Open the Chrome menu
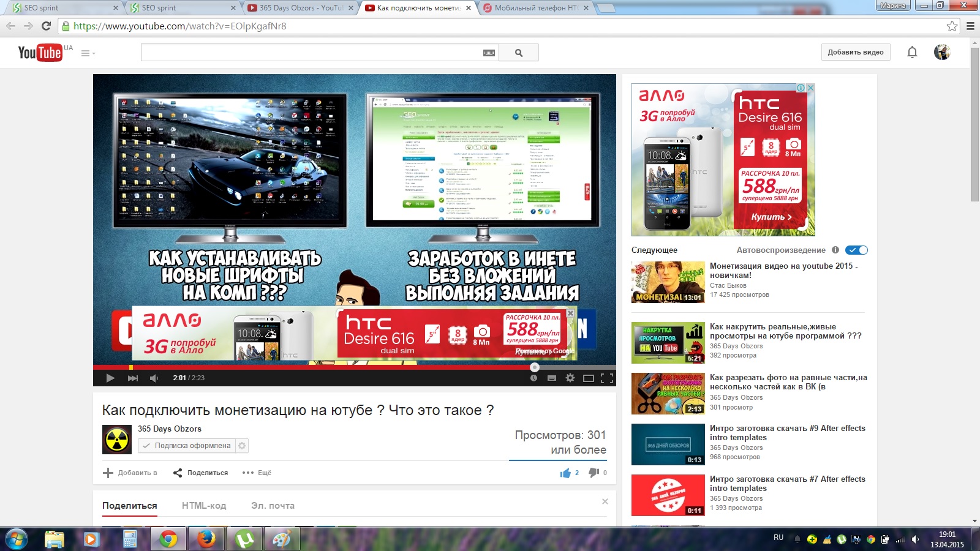 [x=970, y=26]
